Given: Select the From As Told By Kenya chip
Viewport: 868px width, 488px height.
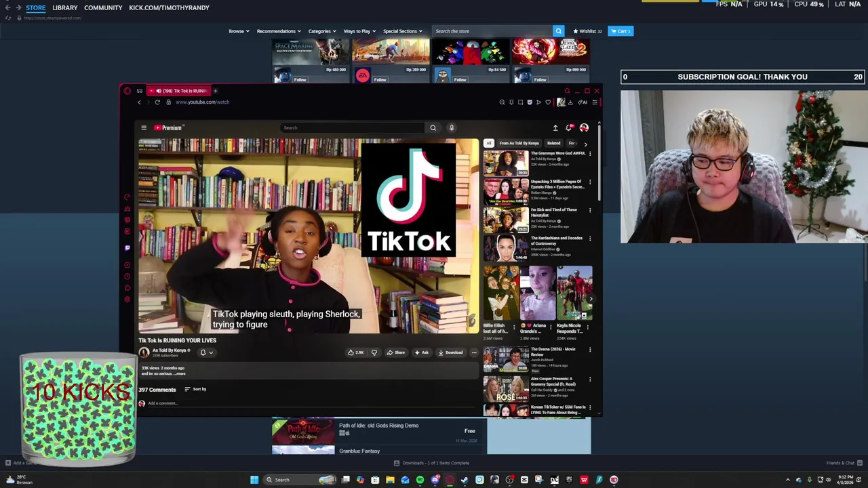Looking at the screenshot, I should (519, 144).
